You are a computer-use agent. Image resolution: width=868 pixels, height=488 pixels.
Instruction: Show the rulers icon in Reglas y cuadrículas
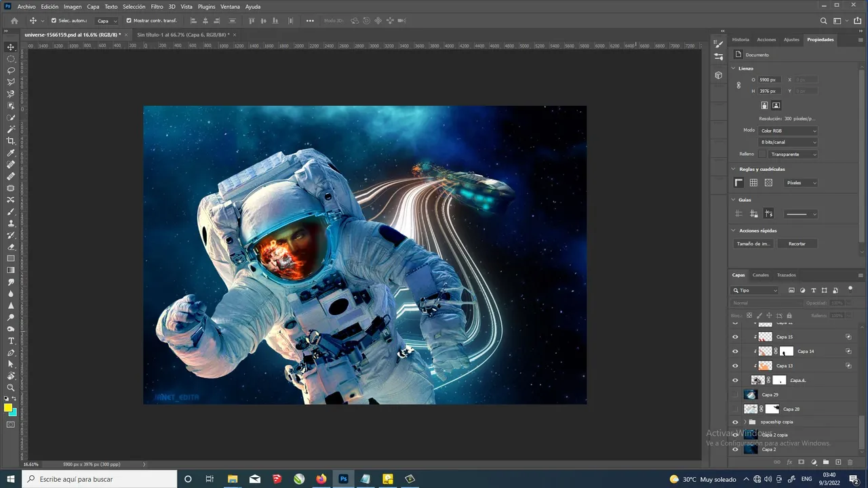click(739, 183)
